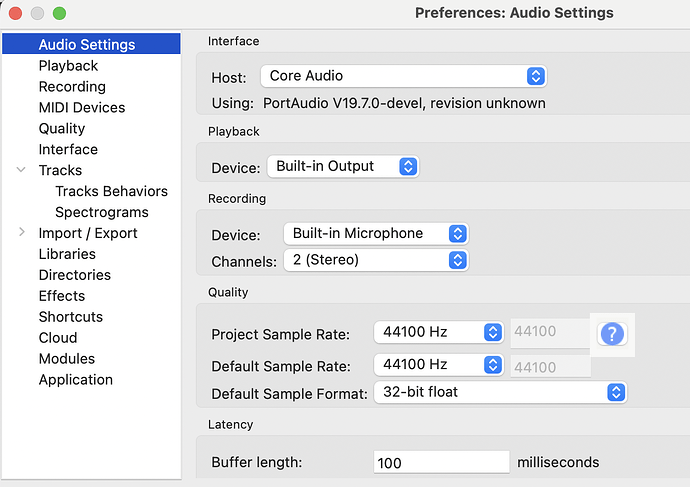Open the Project Sample Rate dropdown
The width and height of the screenshot is (690, 487).
click(439, 333)
